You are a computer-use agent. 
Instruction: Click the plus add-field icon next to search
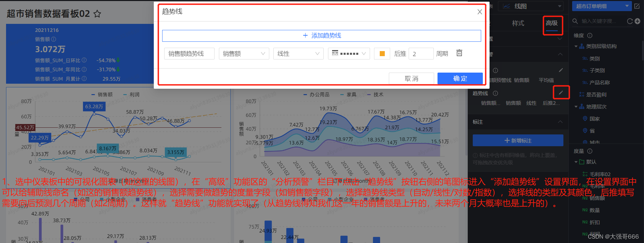(637, 21)
